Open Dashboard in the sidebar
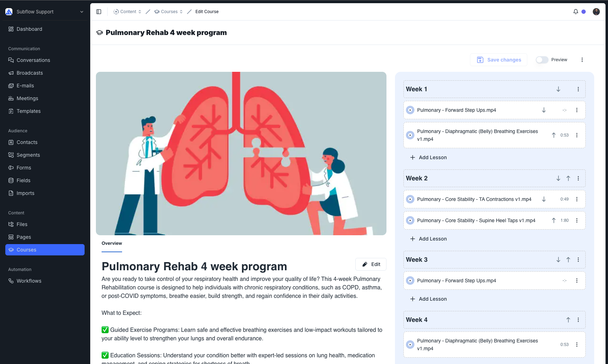608x364 pixels. 45,29
